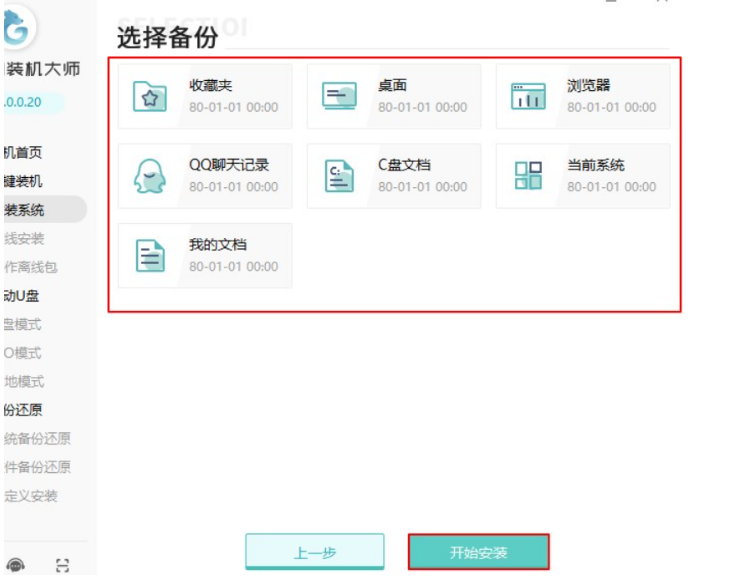
Task: Click the scan frame icon in sidebar
Action: pyautogui.click(x=62, y=565)
